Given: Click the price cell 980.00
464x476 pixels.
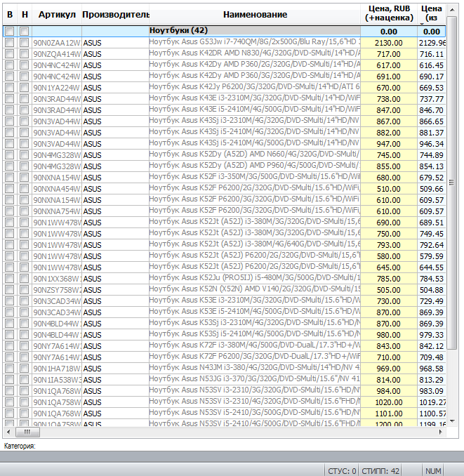Looking at the screenshot, I should coord(389,335).
